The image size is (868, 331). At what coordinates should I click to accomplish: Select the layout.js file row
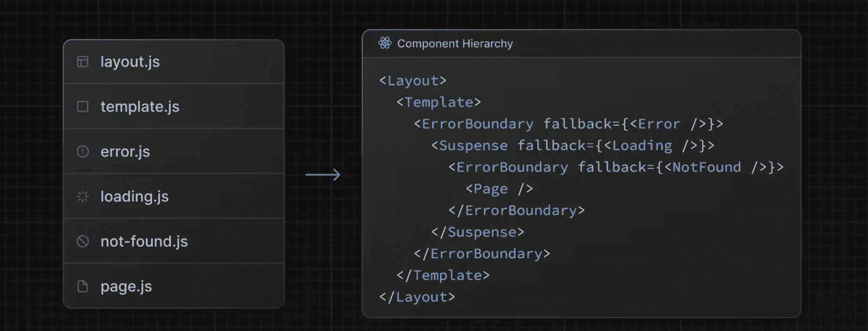(x=173, y=62)
